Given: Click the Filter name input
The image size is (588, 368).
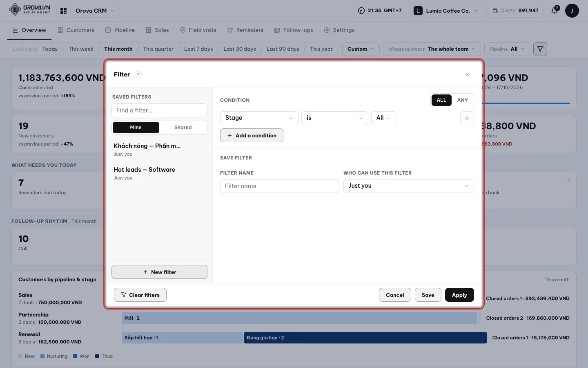Looking at the screenshot, I should [x=279, y=186].
